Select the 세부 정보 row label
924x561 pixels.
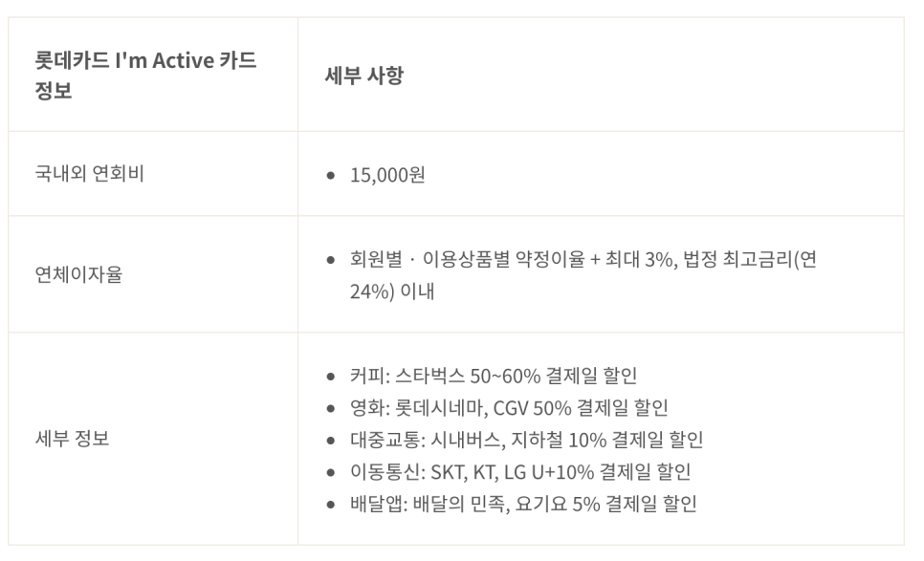point(72,439)
